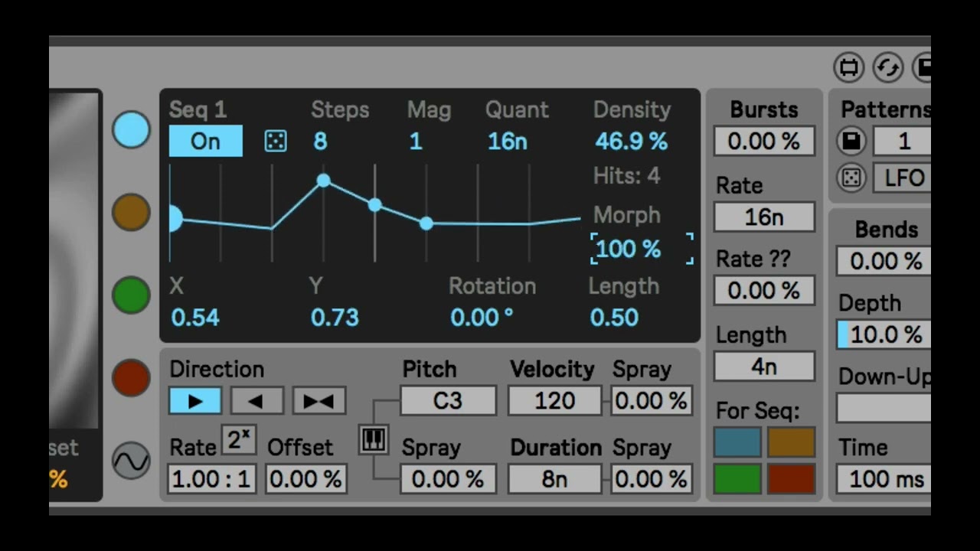This screenshot has height=551, width=980.
Task: Click the Pitch C3 field
Action: pos(449,401)
